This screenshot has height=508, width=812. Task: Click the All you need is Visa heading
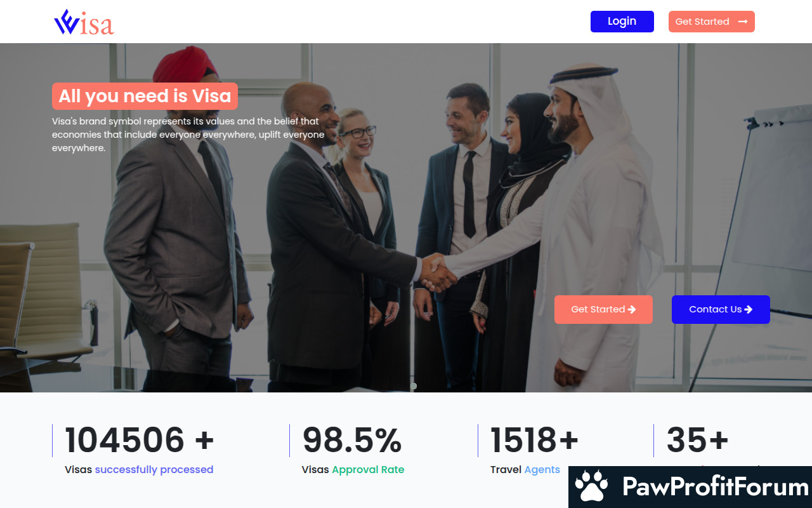coord(145,96)
